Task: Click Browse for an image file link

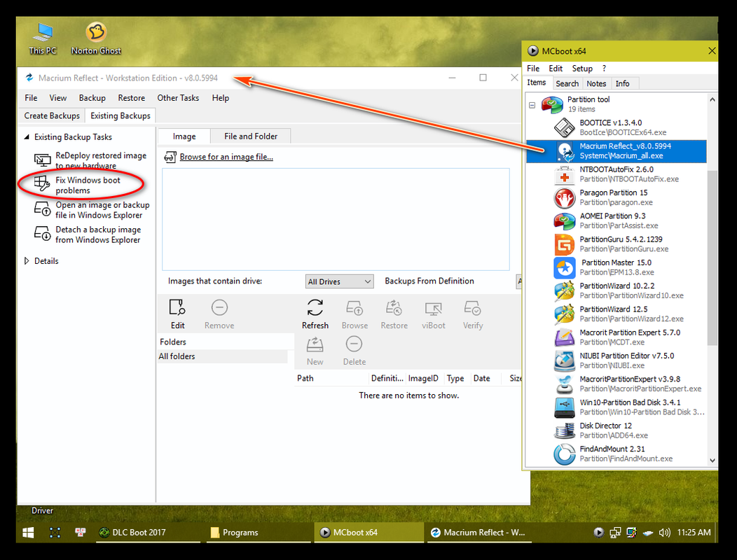Action: 226,157
